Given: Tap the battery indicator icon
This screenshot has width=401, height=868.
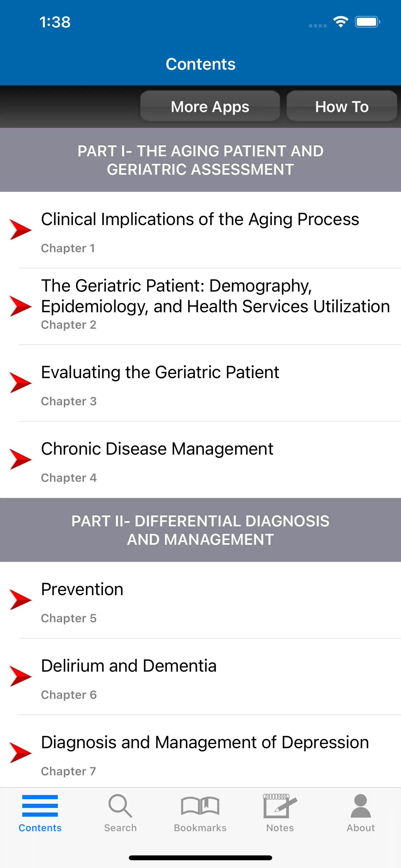Looking at the screenshot, I should [367, 22].
